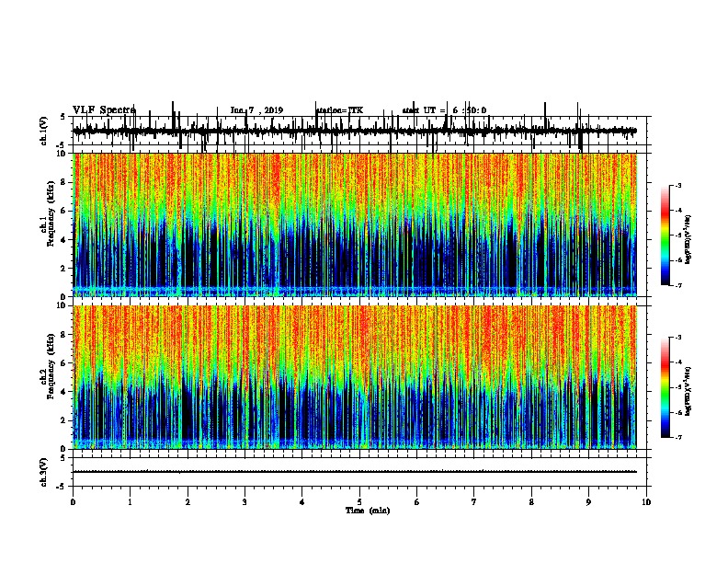728x563 pixels.
Task: Click the 8 kHz tick on ch.1 frequency axis
Action: click(64, 182)
